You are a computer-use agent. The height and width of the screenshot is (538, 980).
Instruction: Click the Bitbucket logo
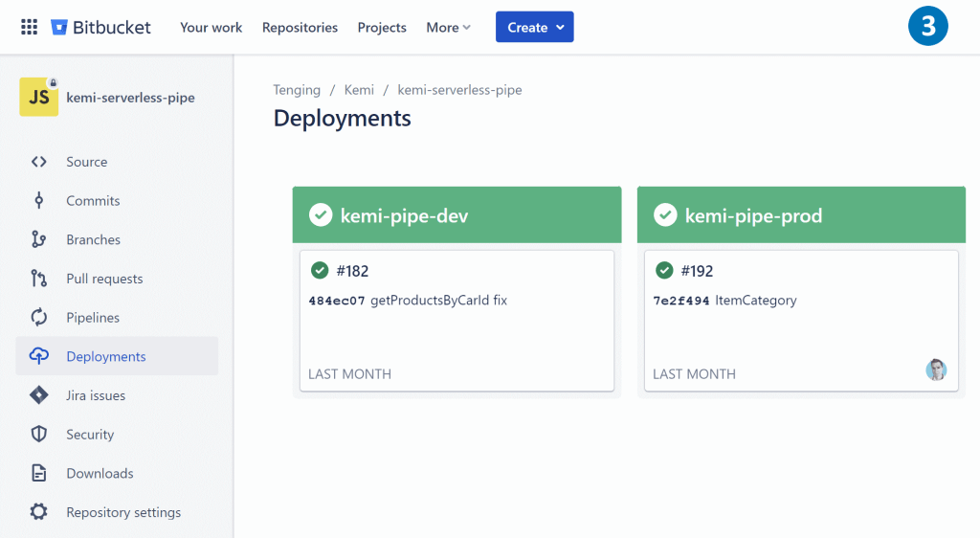coord(100,27)
